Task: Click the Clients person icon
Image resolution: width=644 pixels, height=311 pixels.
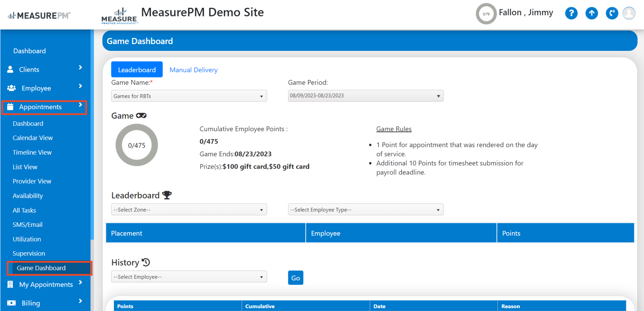Action: (10, 70)
